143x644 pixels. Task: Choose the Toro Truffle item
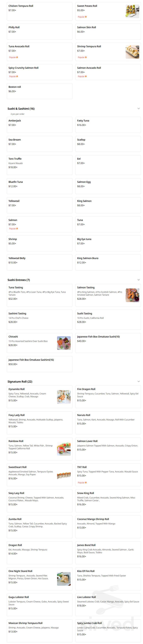click(x=40, y=165)
